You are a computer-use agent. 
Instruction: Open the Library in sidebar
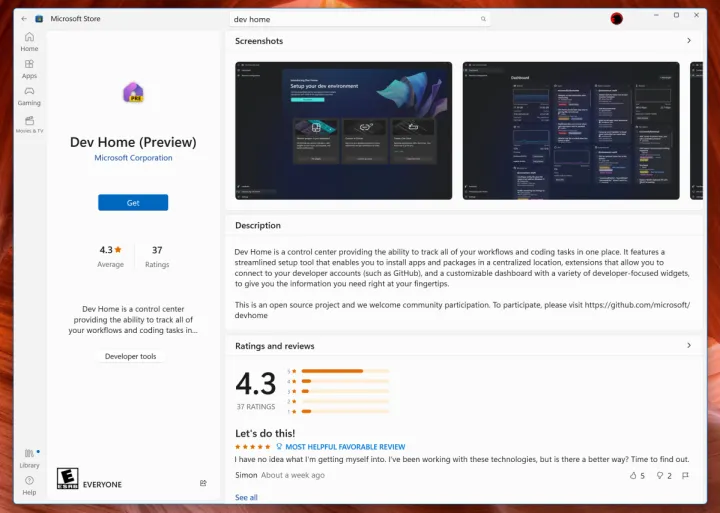tap(29, 458)
